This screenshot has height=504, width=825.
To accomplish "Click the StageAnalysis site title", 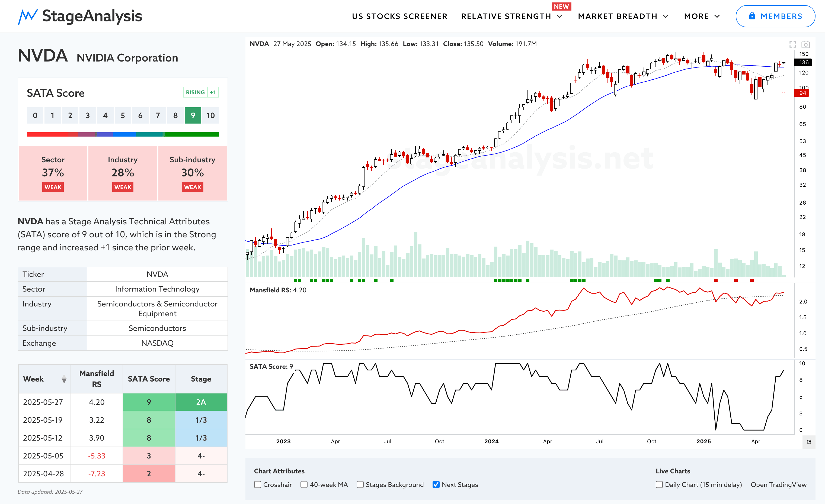I will click(x=92, y=16).
